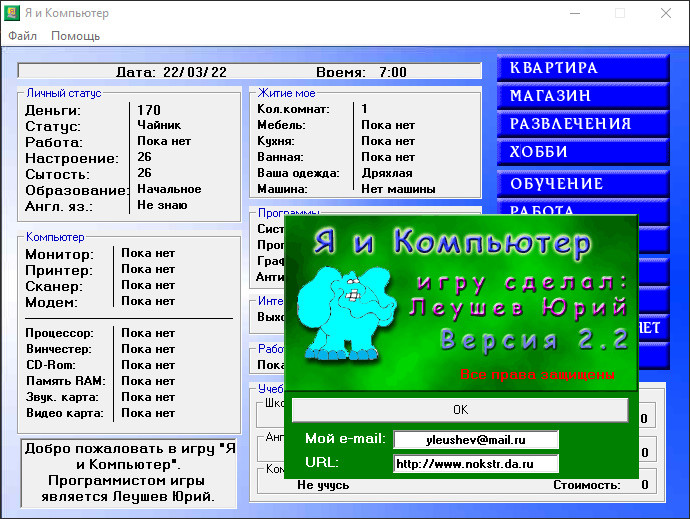The width and height of the screenshot is (690, 519).
Task: Click the blue elephant picture
Action: pyautogui.click(x=346, y=313)
